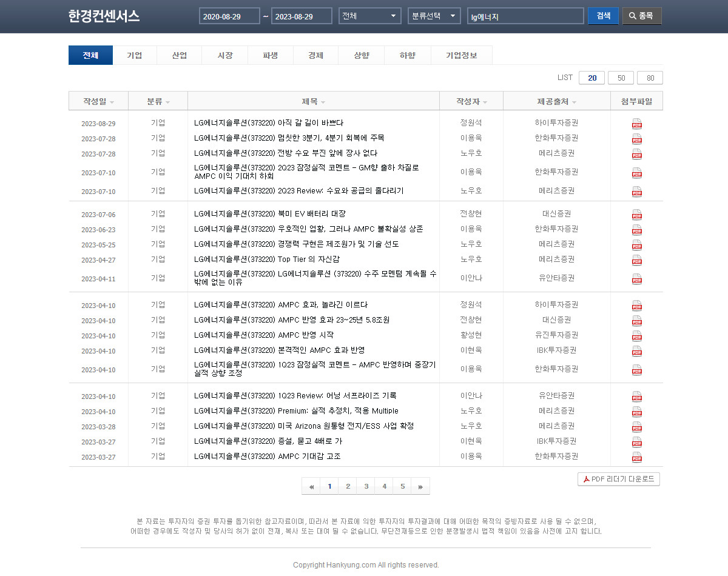The width and height of the screenshot is (728, 576).
Task: Sort by 작성자 column
Action: 471,101
